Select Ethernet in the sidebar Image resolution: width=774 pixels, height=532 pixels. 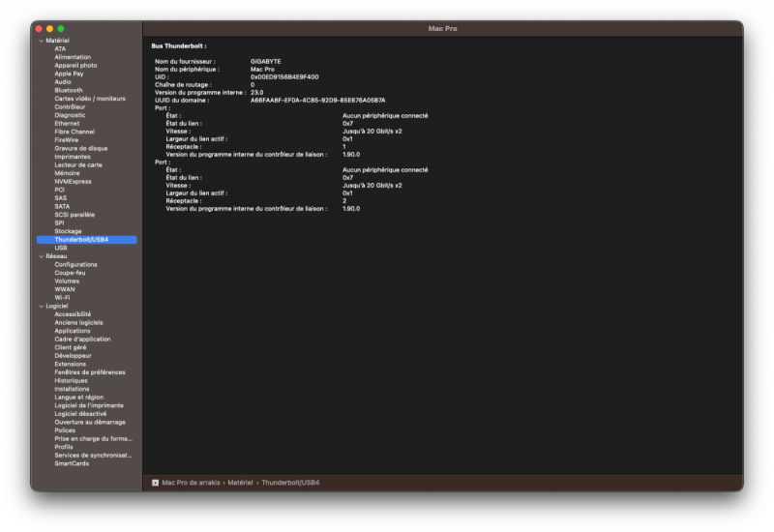pyautogui.click(x=67, y=124)
